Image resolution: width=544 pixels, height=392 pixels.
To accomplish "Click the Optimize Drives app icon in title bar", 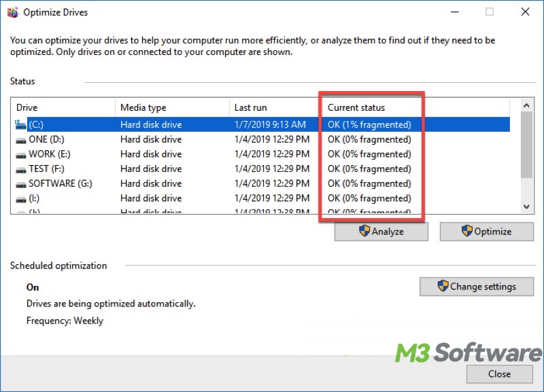I will pos(12,12).
